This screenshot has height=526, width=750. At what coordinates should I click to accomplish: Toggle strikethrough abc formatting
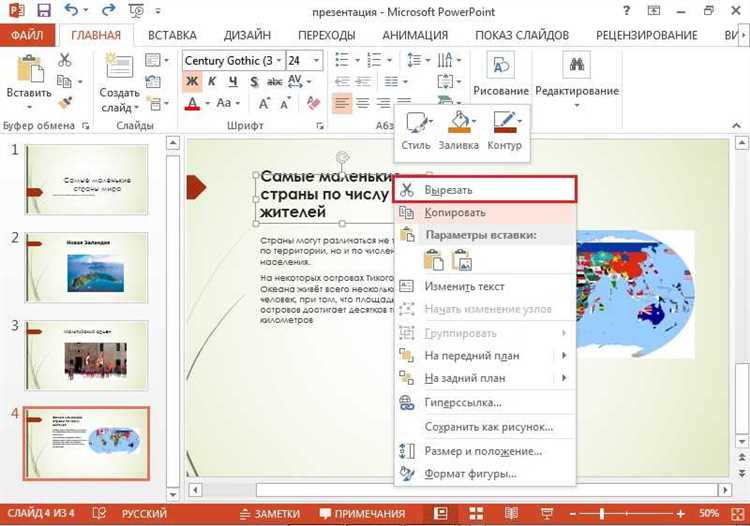coord(274,82)
